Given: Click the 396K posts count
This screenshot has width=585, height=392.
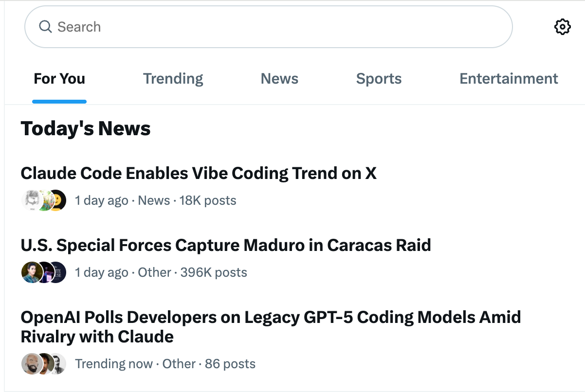Looking at the screenshot, I should coord(214,272).
